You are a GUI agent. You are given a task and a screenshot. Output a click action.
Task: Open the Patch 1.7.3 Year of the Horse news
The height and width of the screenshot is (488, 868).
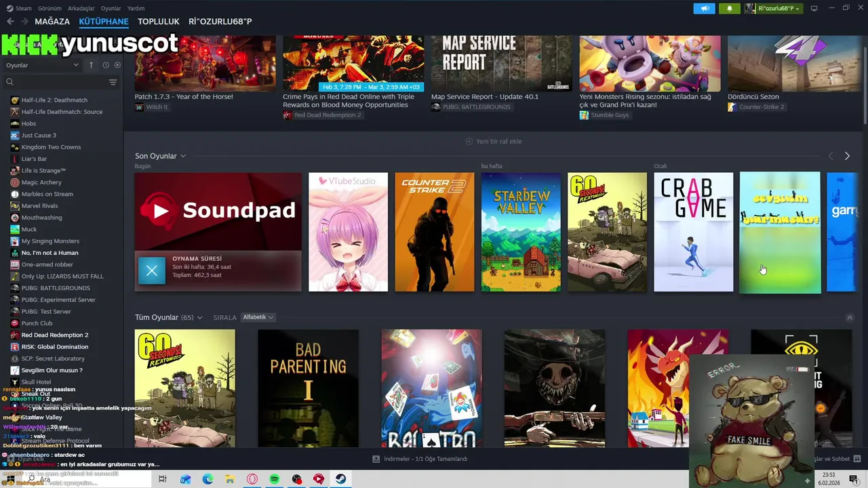(184, 97)
